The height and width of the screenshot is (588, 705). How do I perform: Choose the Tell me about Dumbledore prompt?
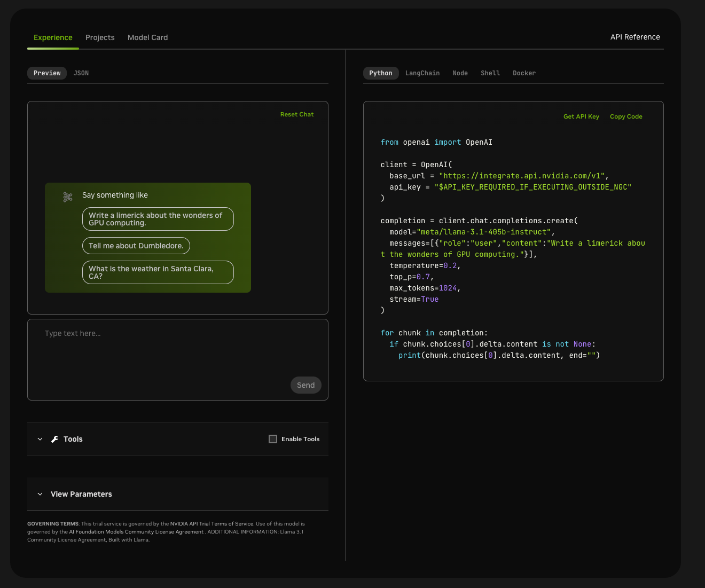pos(136,246)
